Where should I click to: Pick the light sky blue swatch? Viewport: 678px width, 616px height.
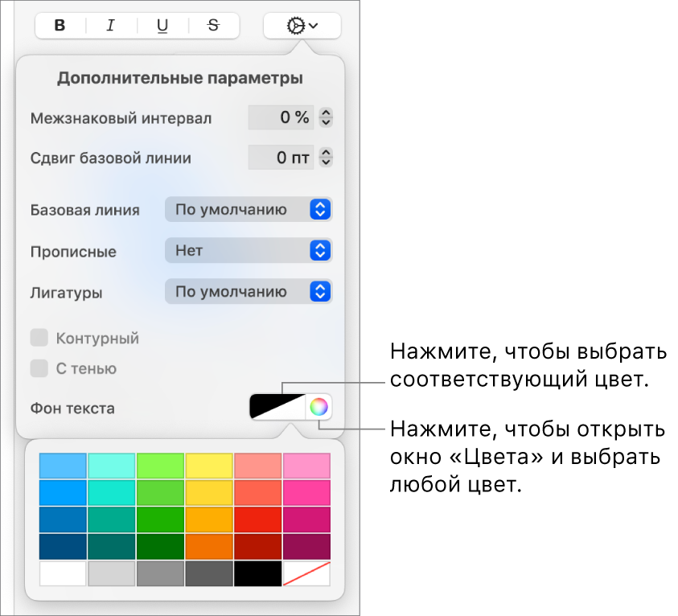tap(63, 466)
